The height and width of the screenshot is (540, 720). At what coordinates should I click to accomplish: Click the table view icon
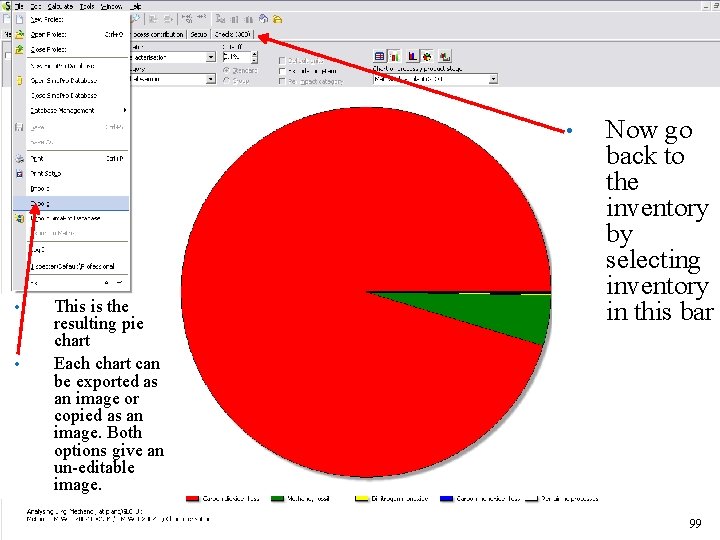379,56
